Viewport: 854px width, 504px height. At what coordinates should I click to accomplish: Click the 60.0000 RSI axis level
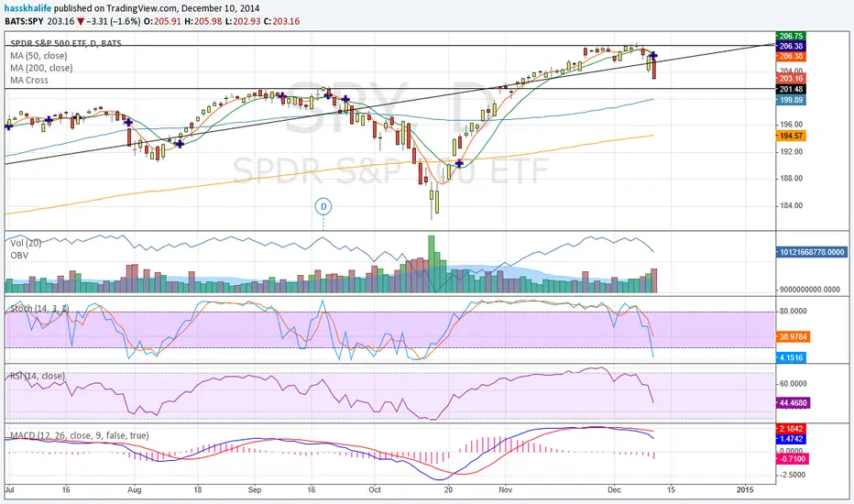pyautogui.click(x=793, y=384)
